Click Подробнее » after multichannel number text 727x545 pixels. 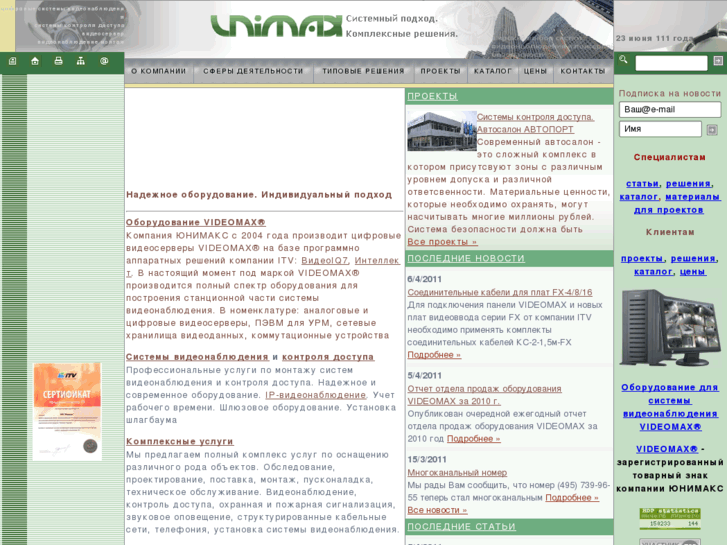click(x=572, y=497)
